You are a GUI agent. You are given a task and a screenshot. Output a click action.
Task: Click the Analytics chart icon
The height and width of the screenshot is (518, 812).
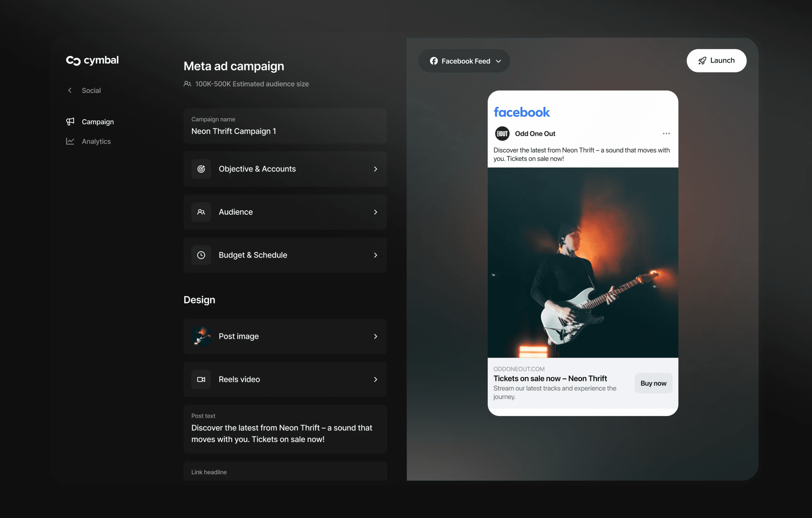pyautogui.click(x=70, y=141)
